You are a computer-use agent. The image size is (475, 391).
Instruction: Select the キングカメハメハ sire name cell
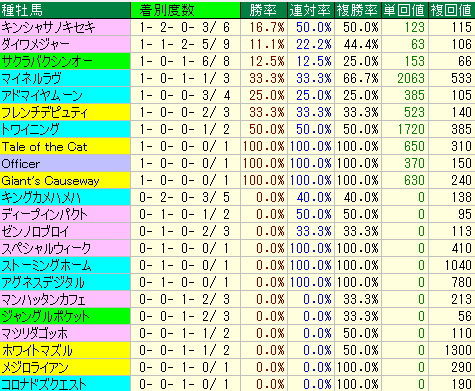point(65,197)
